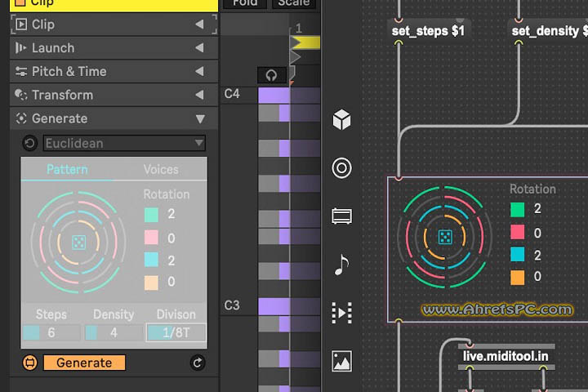Click the Clip panel play-box icon

click(21, 24)
